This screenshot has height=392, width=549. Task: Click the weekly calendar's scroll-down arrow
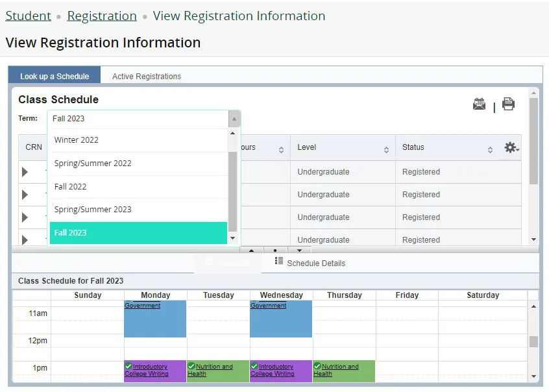pyautogui.click(x=533, y=376)
